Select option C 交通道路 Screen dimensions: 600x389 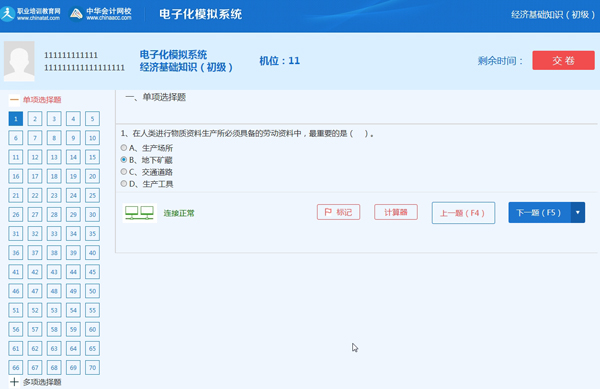124,172
